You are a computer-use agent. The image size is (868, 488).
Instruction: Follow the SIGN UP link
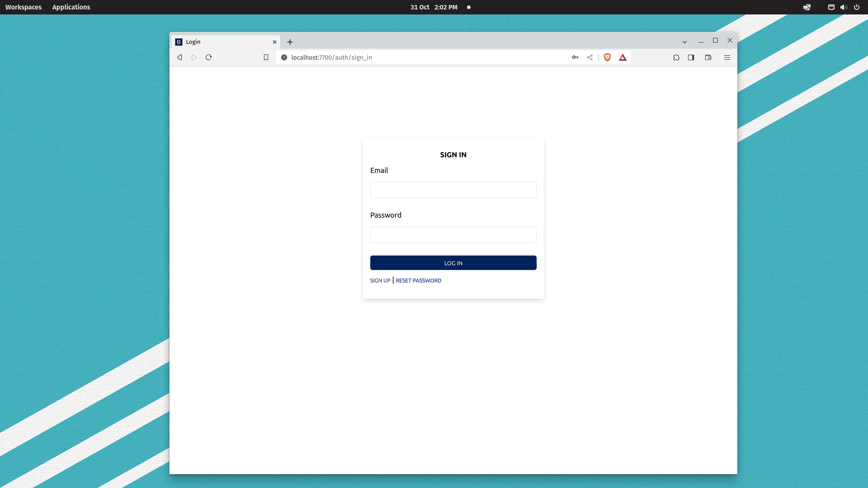pyautogui.click(x=380, y=281)
